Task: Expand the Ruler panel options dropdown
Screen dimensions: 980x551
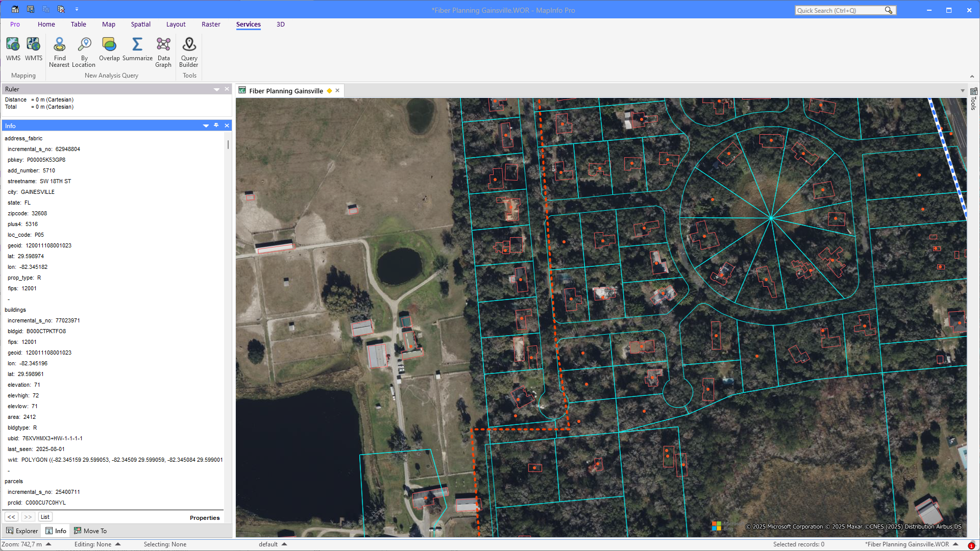Action: [x=216, y=89]
